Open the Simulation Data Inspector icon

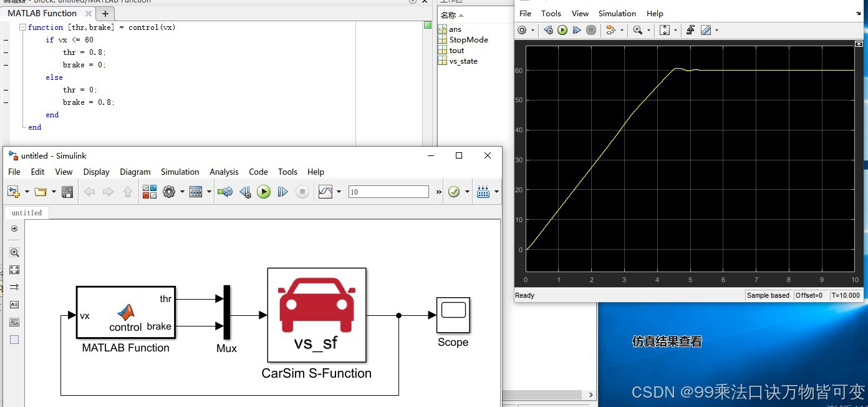pos(325,192)
